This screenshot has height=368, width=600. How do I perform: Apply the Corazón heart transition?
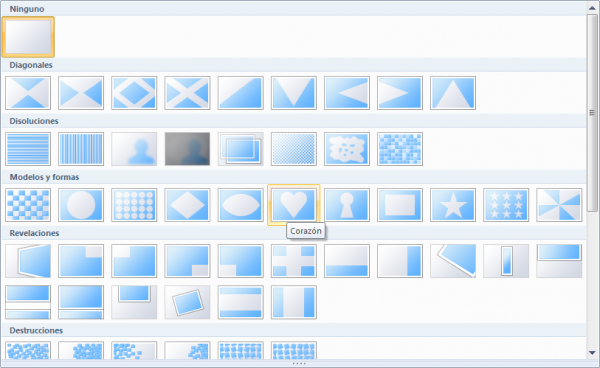(294, 205)
